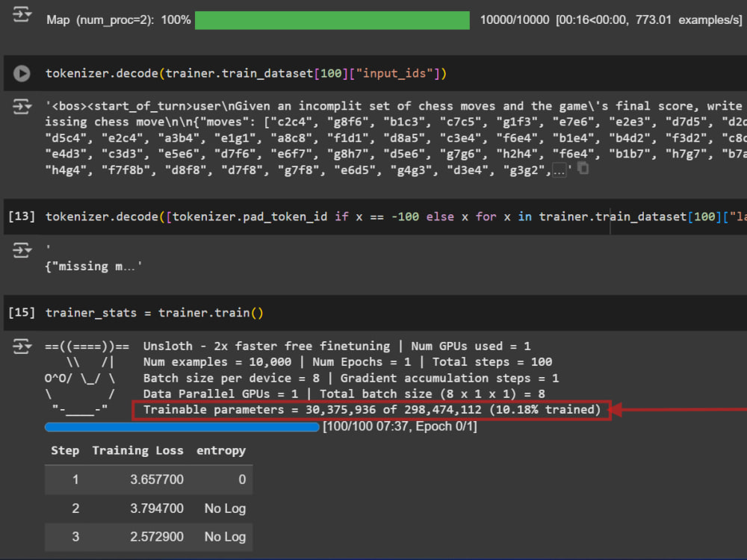Focus the code cell with train_dataset[100]["input_ids"]

pyautogui.click(x=375, y=73)
